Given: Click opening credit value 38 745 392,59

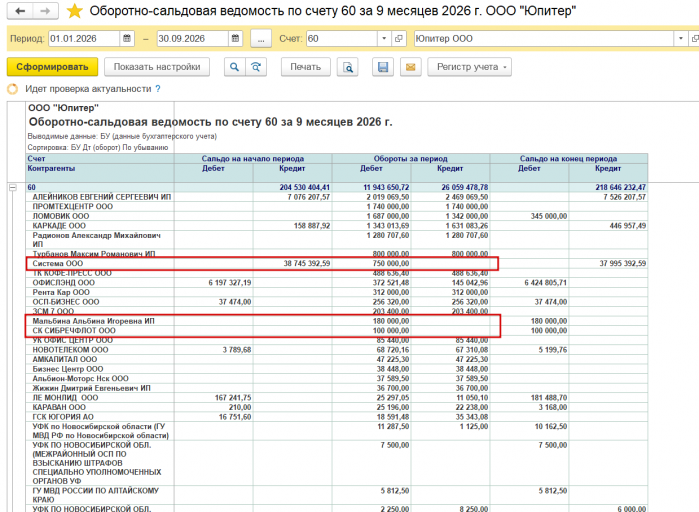Looking at the screenshot, I should (x=307, y=263).
